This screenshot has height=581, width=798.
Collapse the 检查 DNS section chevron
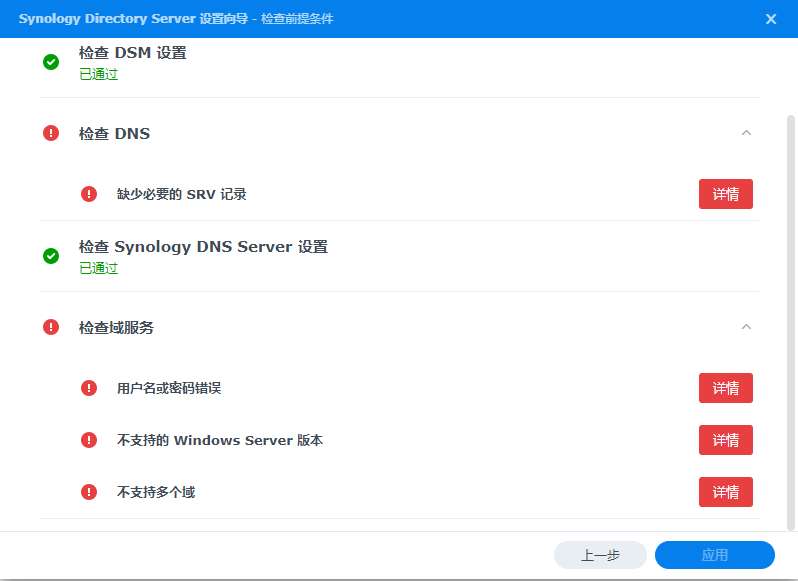[746, 133]
